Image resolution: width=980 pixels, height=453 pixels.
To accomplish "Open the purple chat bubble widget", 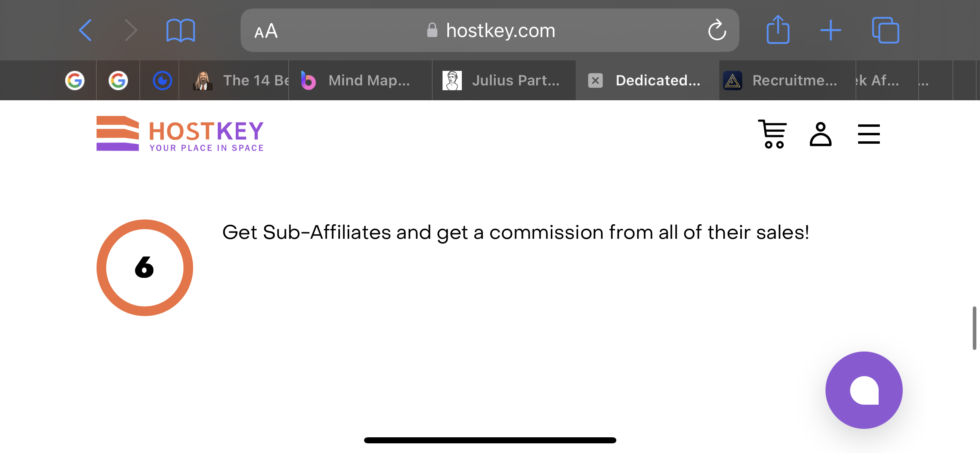I will coord(864,390).
